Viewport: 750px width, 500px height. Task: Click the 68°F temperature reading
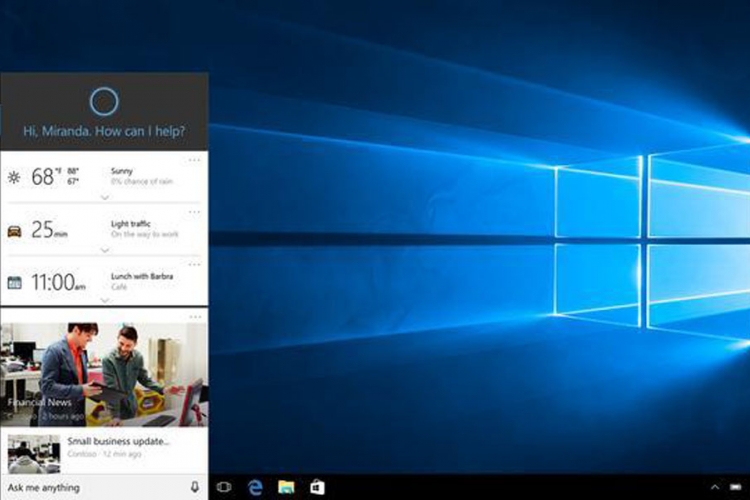46,177
